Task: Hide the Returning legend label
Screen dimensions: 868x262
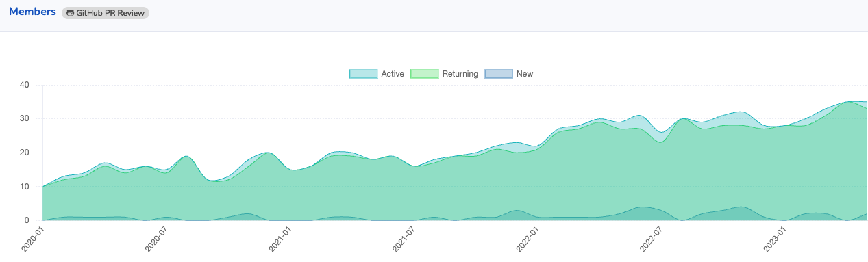Action: click(460, 74)
